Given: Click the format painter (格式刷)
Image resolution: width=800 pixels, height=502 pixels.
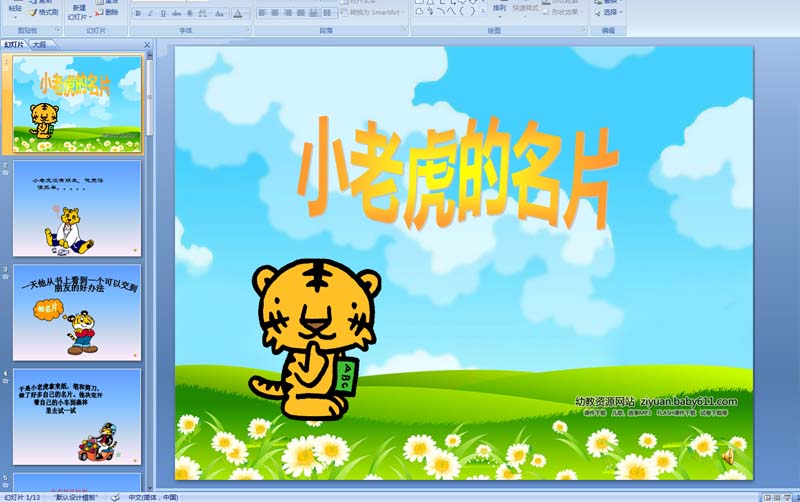Looking at the screenshot, I should (x=44, y=12).
